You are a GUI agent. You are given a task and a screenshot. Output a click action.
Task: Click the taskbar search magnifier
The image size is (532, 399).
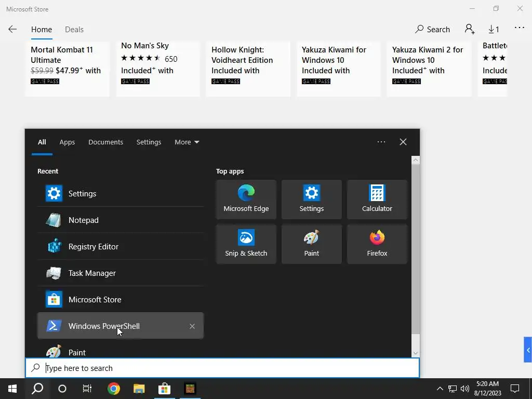click(x=37, y=389)
